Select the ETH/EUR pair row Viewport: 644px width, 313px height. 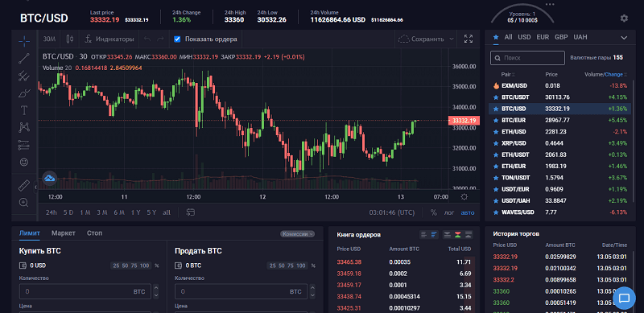[559, 167]
